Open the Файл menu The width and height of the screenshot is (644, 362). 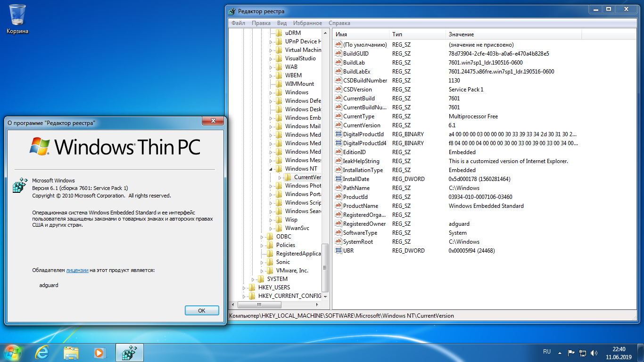(238, 23)
